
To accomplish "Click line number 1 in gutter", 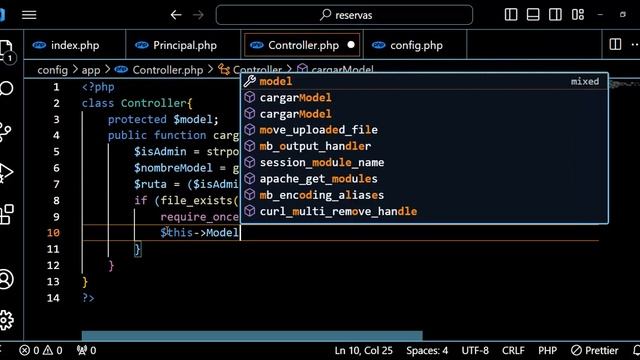I will pyautogui.click(x=56, y=87).
